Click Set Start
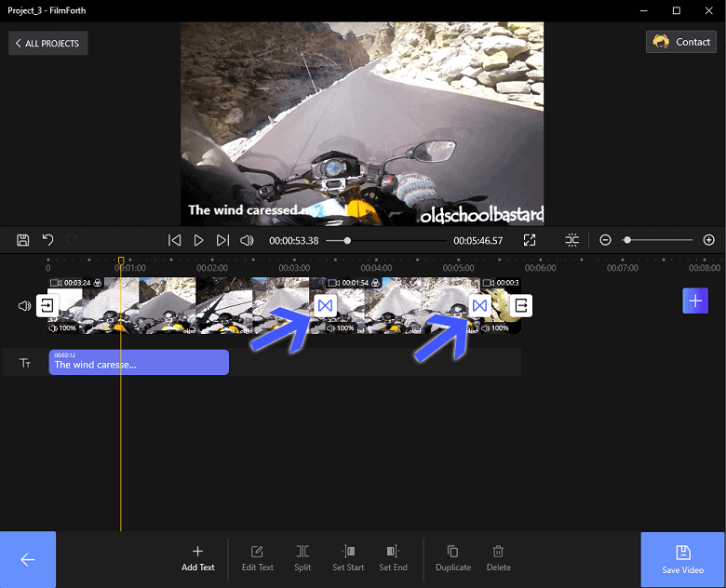This screenshot has width=726, height=588. (348, 558)
